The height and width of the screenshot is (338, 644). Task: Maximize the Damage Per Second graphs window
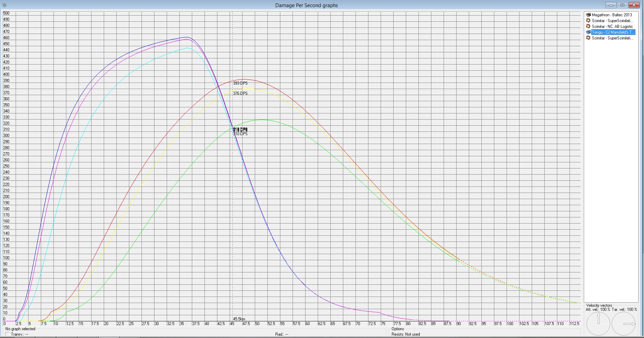coord(622,5)
